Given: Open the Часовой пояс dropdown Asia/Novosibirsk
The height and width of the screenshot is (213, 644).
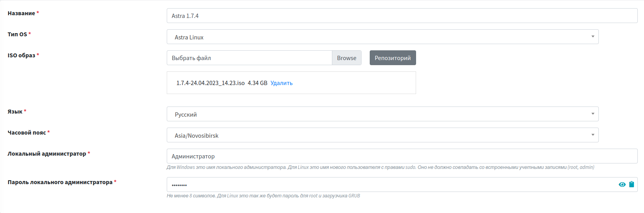Looking at the screenshot, I should (383, 135).
